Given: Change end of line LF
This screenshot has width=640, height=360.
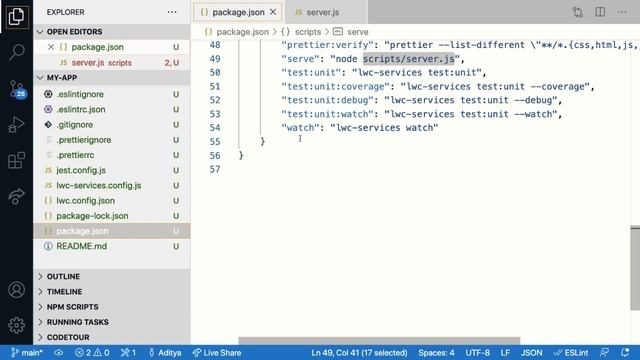Looking at the screenshot, I should [x=505, y=353].
